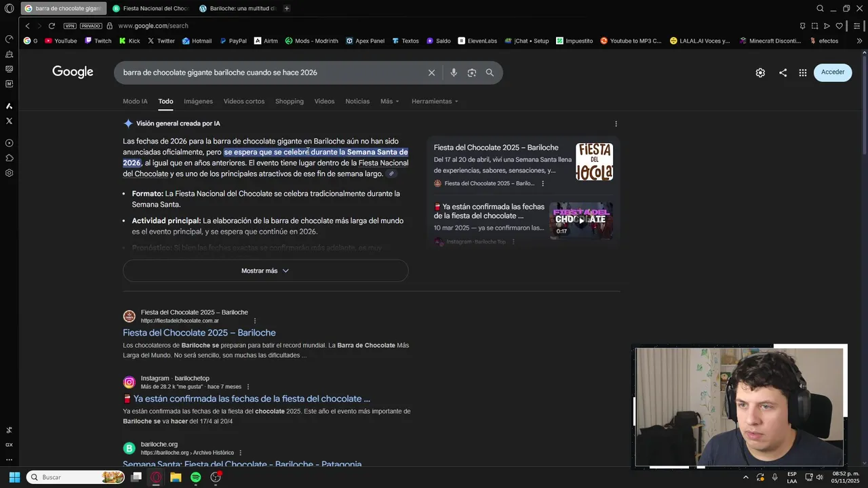The height and width of the screenshot is (488, 868).
Task: Select the Shopping results tab
Action: 290,101
